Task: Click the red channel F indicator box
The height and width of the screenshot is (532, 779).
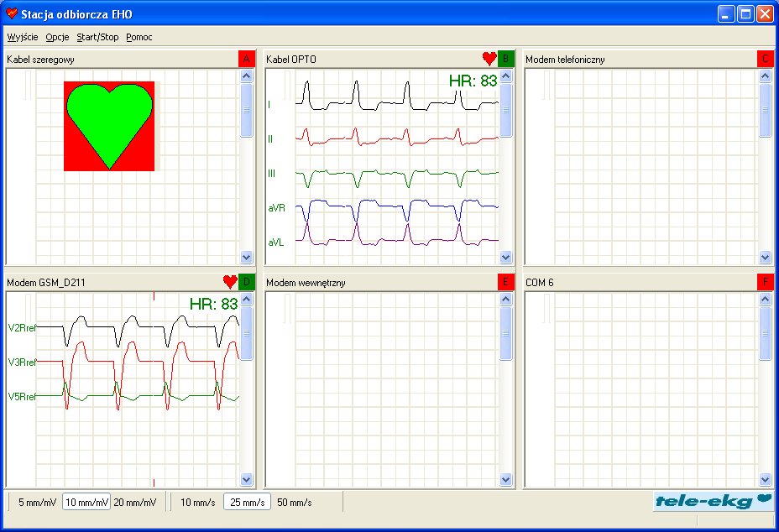Action: 765,282
